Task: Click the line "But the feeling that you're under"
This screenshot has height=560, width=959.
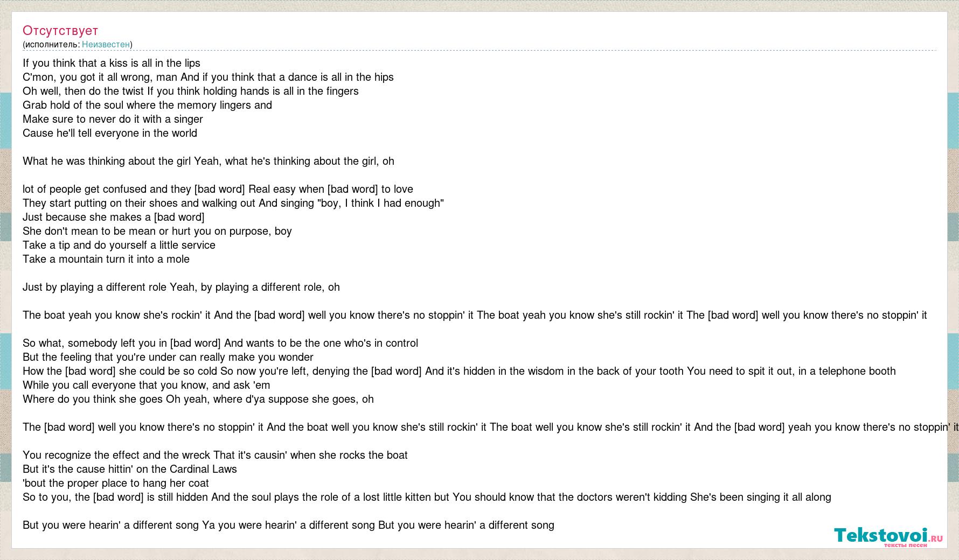Action: point(168,357)
